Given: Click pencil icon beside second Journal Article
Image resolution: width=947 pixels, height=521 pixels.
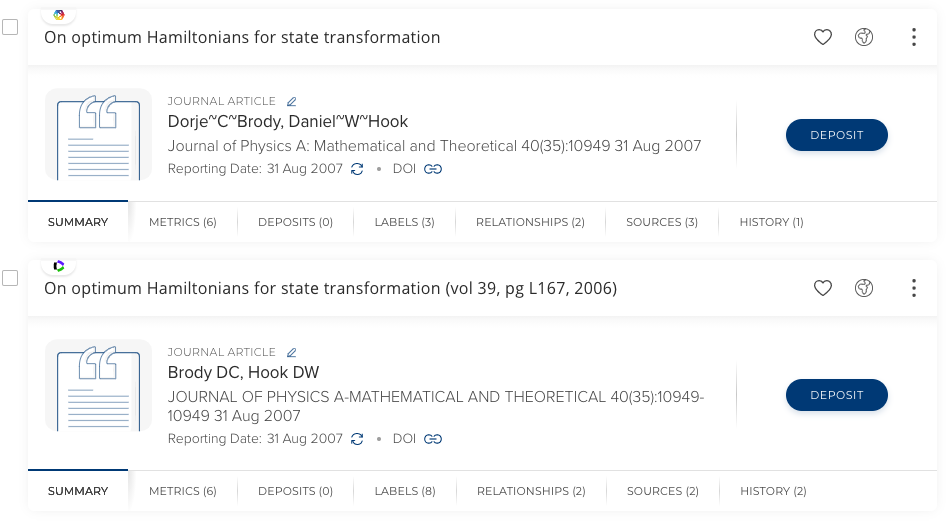Looking at the screenshot, I should tap(292, 352).
